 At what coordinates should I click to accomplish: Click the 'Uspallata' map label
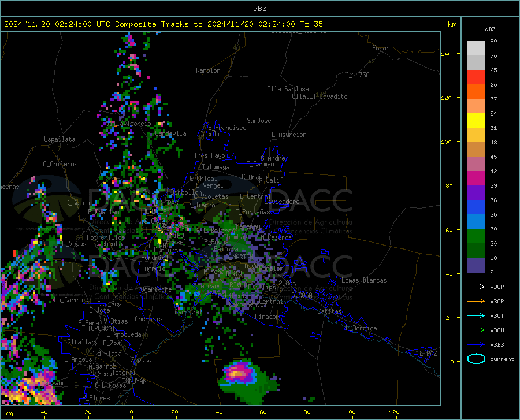[x=60, y=140]
